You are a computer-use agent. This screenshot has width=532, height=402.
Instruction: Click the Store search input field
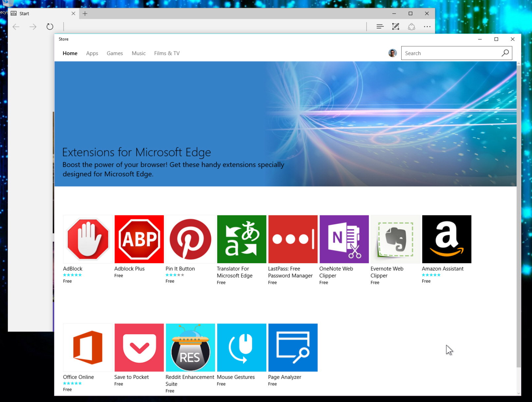(451, 53)
